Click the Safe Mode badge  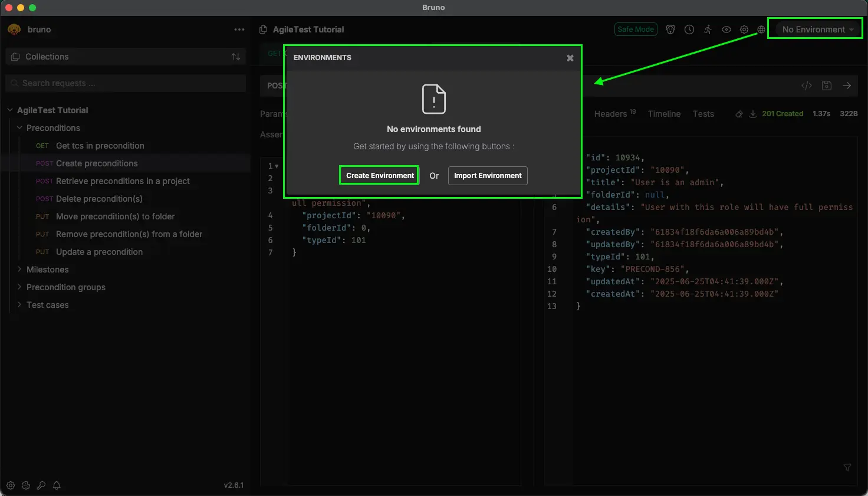tap(636, 29)
